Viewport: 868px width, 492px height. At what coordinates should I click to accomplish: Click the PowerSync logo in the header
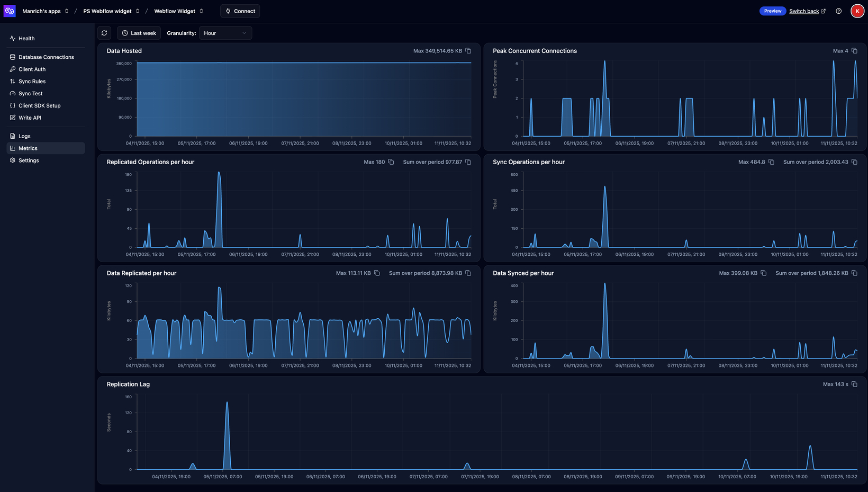[10, 11]
